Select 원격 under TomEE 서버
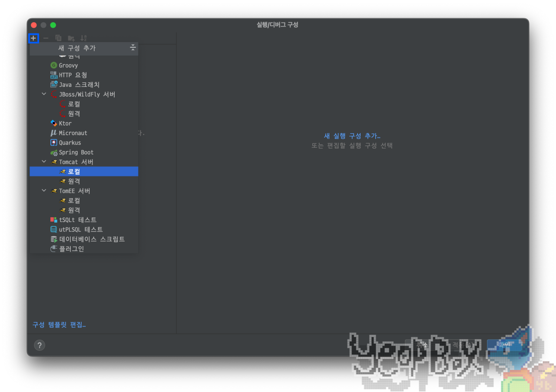The width and height of the screenshot is (556, 392). (74, 210)
